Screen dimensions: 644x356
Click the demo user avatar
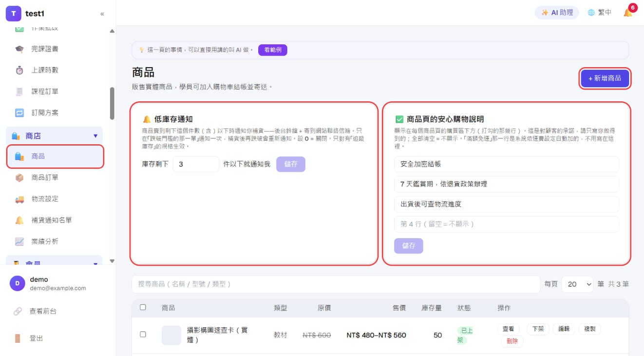[18, 283]
